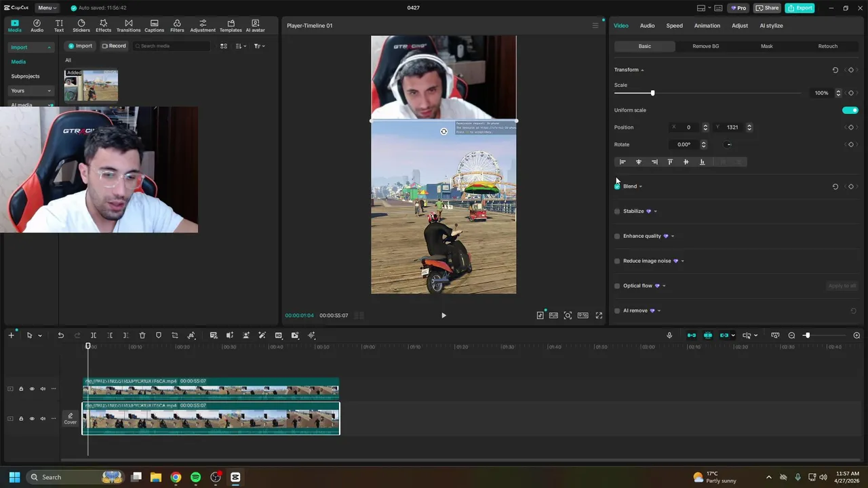
Task: Split the clip at the playhead
Action: (x=94, y=335)
